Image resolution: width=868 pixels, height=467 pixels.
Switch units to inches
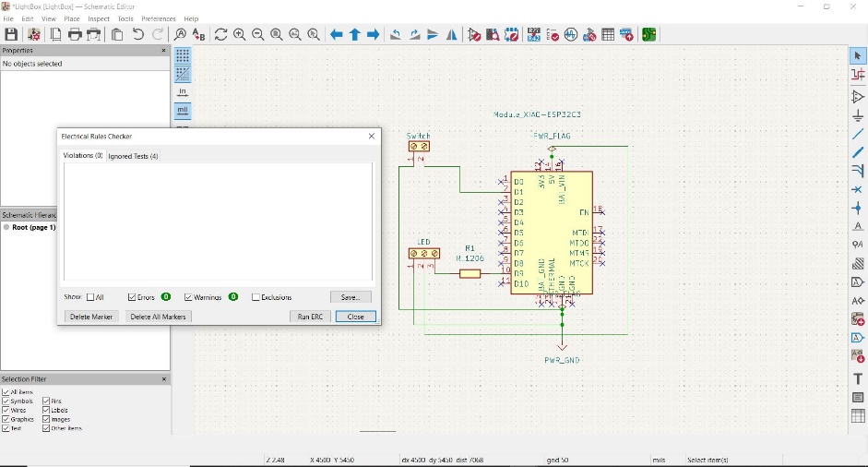pos(183,92)
